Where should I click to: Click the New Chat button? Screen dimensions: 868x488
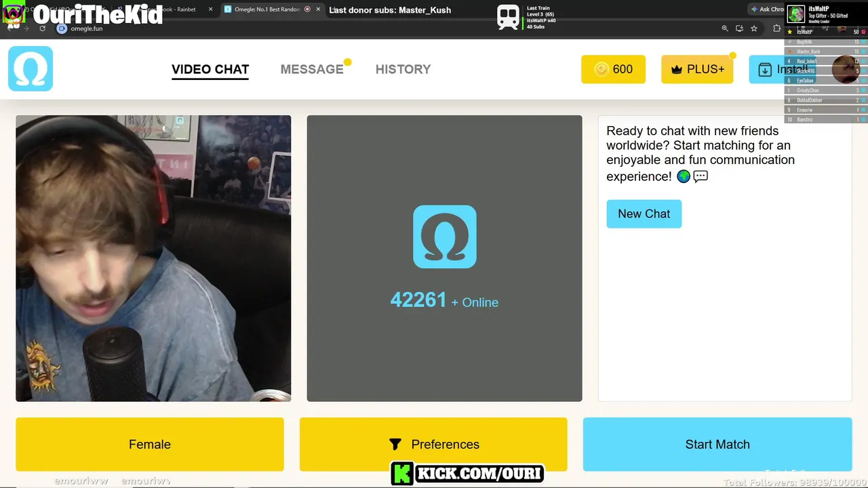(x=644, y=213)
